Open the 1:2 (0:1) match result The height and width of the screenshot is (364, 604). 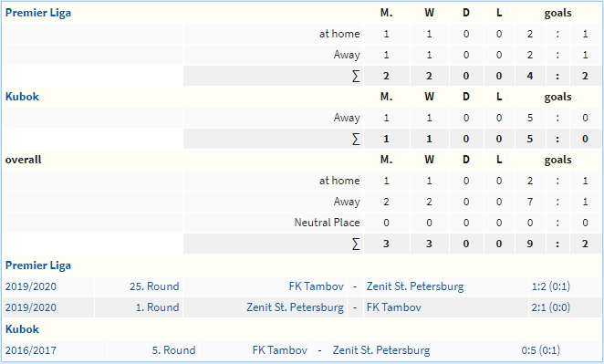tap(551, 286)
